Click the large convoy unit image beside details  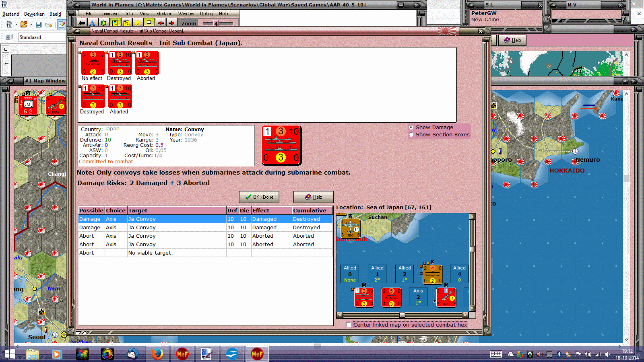[x=281, y=145]
